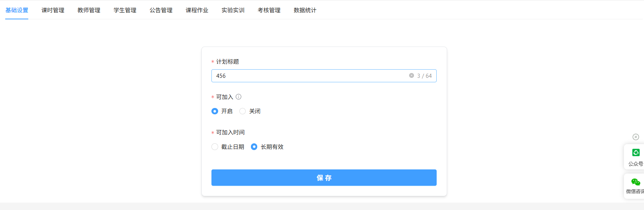Image resolution: width=644 pixels, height=210 pixels.
Task: Select the 开启 radio button
Action: coord(215,111)
